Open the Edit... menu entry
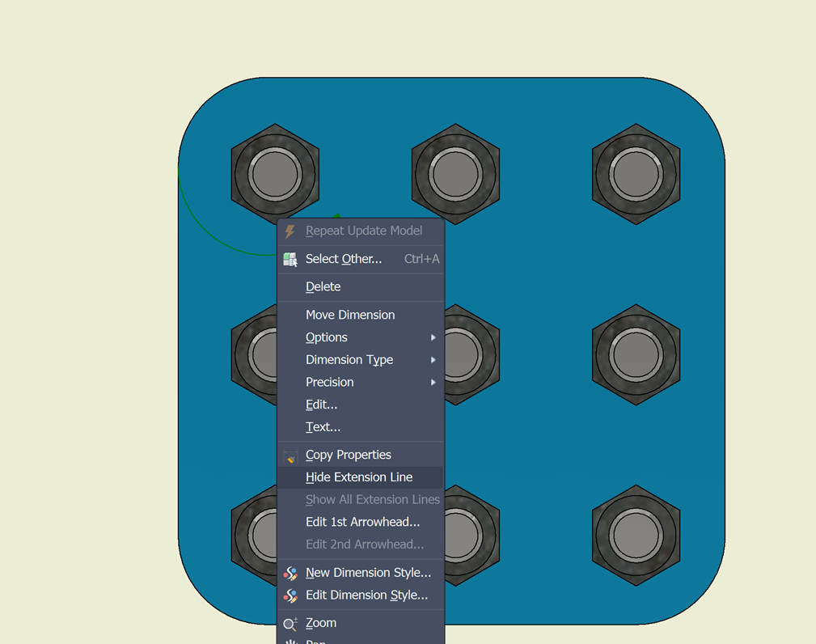The width and height of the screenshot is (816, 644). (x=361, y=405)
